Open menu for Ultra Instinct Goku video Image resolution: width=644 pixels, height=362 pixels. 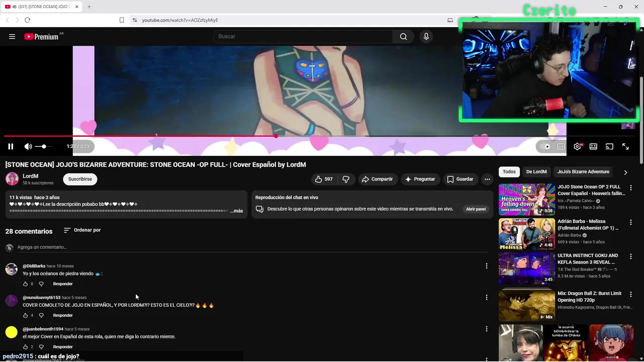tap(631, 256)
